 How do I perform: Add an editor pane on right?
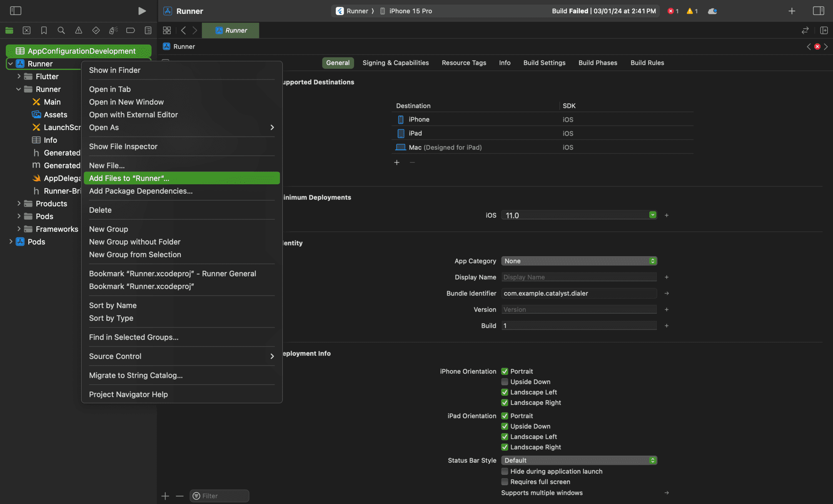click(x=824, y=30)
